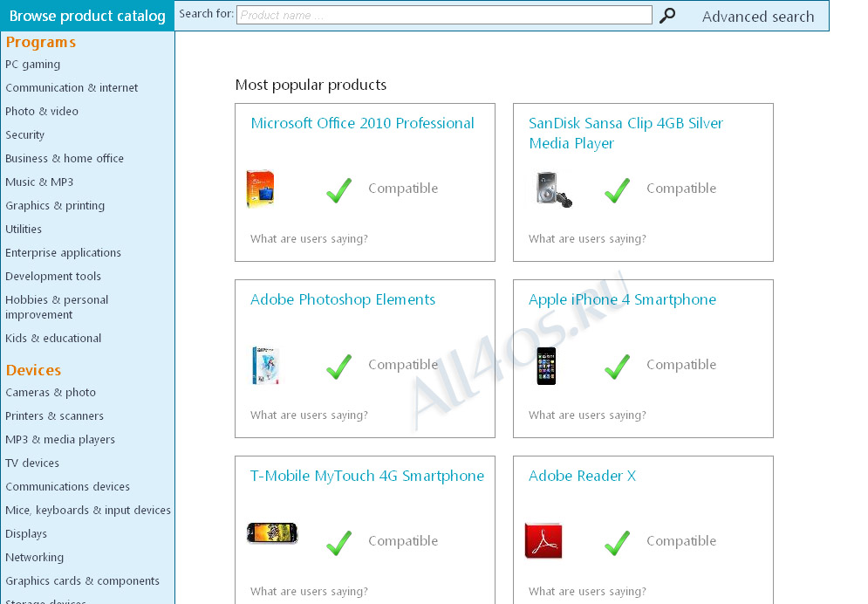
Task: Click the green checkmark for Apple iPhone 4
Action: (x=618, y=367)
